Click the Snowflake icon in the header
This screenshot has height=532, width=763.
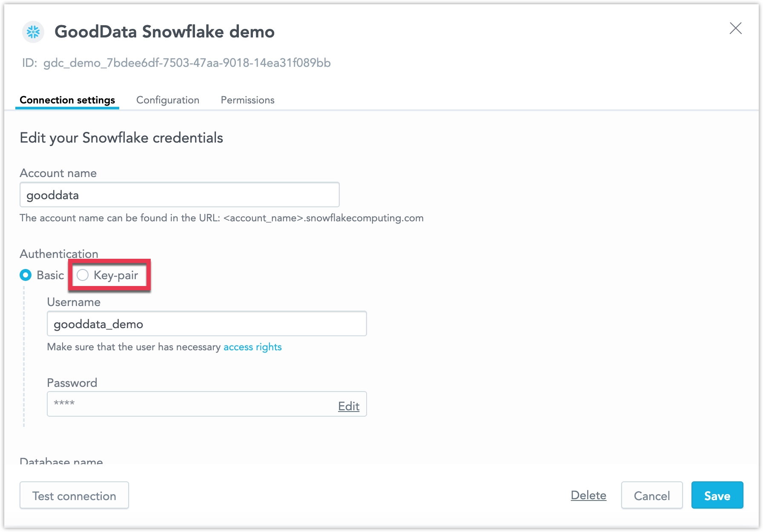point(33,31)
